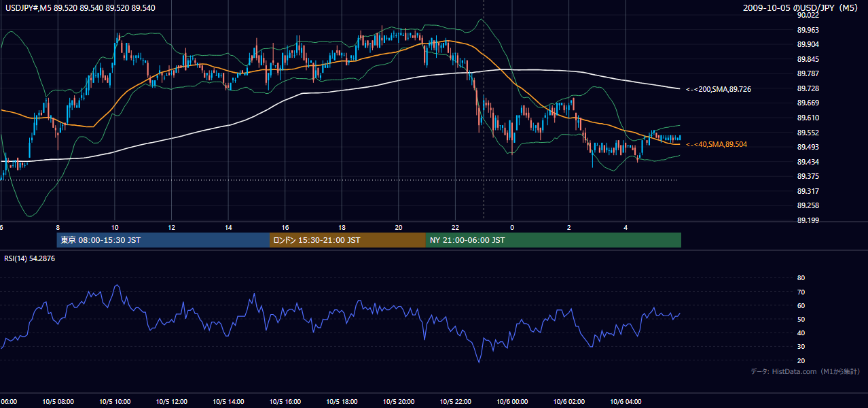
Task: Click the 10/5 10:00 bottom time label
Action: click(114, 401)
